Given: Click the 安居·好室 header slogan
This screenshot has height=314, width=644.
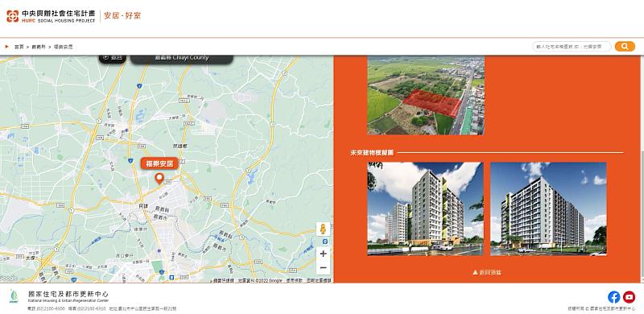Looking at the screenshot, I should point(122,16).
